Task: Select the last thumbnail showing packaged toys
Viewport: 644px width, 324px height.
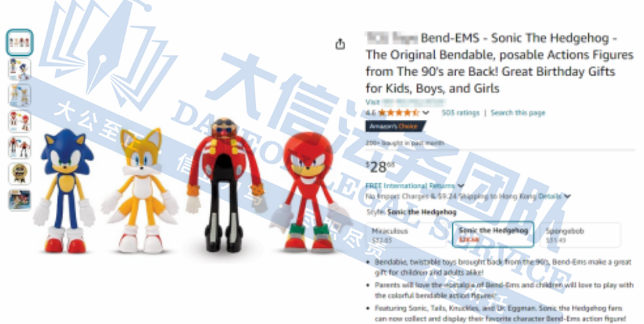Action: click(20, 200)
